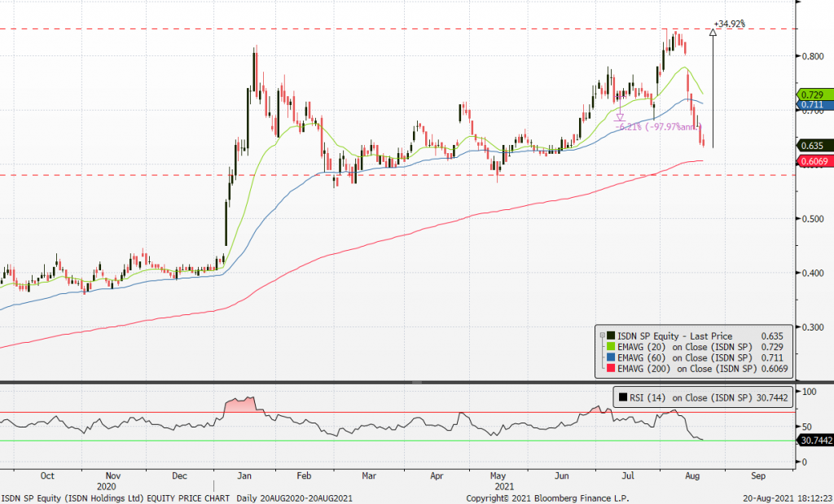Click the Nov label on the date axis
This screenshot has width=834, height=504.
(x=112, y=476)
